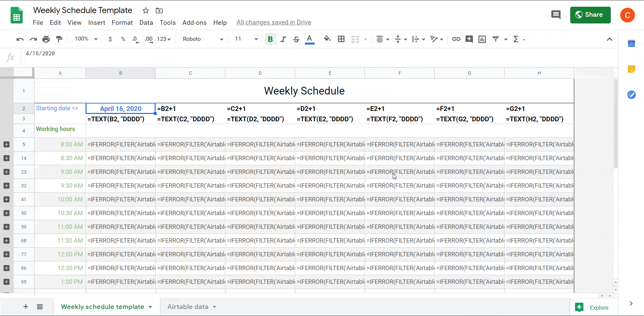The height and width of the screenshot is (316, 644).
Task: Open the Functions sigma menu
Action: [x=519, y=39]
